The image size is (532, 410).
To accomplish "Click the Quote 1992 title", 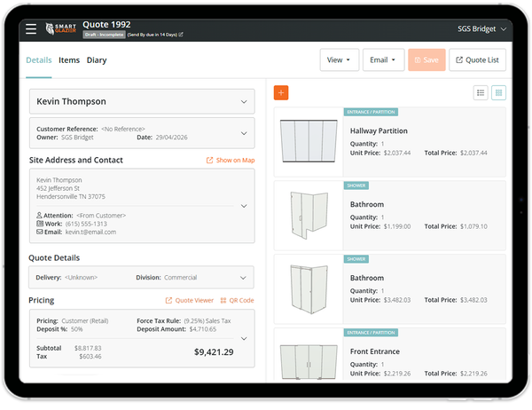I will pos(106,25).
